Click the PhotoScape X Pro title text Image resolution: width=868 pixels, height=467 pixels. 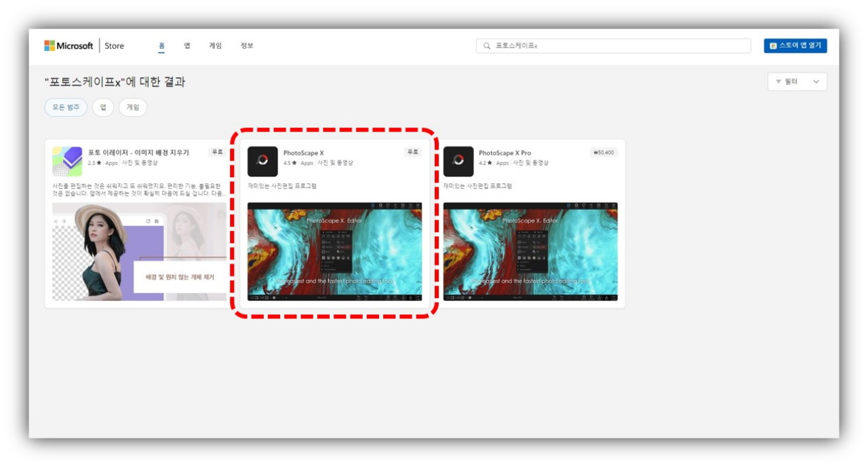(505, 153)
